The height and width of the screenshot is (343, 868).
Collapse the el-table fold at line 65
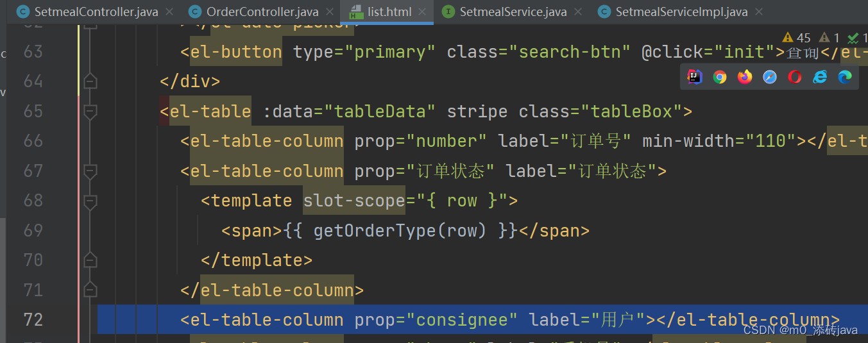(x=90, y=112)
